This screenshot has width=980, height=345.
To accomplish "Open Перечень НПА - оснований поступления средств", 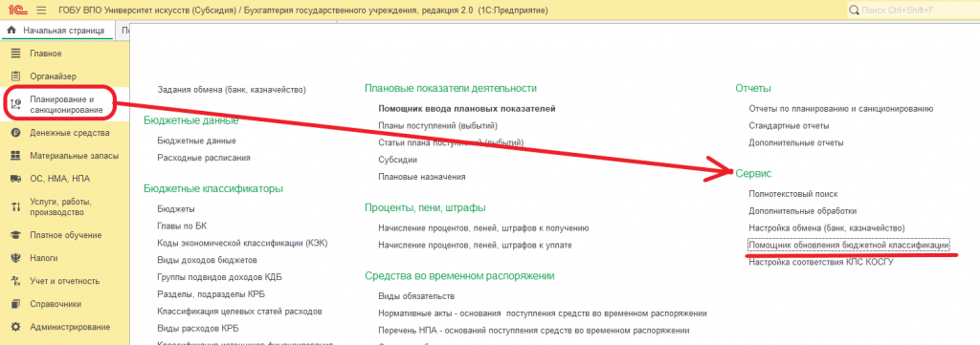I will (x=534, y=330).
